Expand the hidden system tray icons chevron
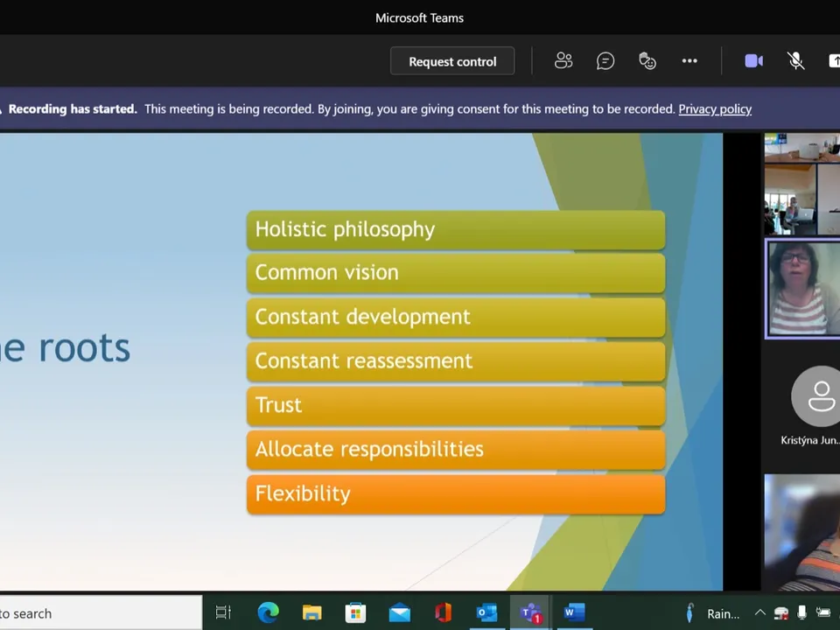Viewport: 840px width, 630px height. click(759, 612)
